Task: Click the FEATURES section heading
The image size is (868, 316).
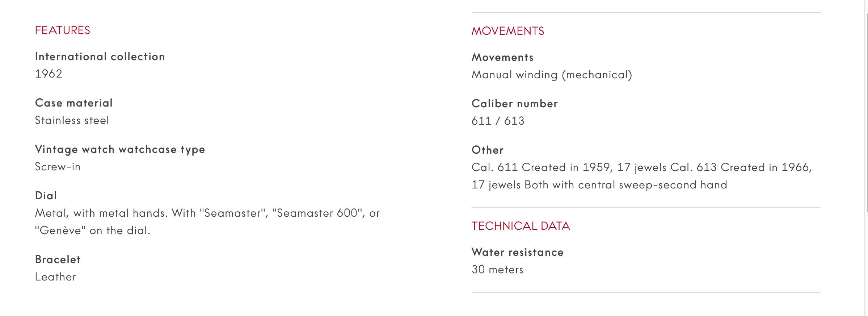Action: click(x=62, y=30)
